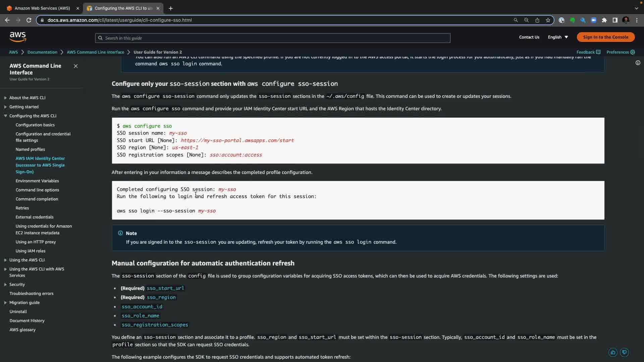Viewport: 644px width, 362px height.
Task: Close the sidebar navigation panel
Action: tap(76, 66)
